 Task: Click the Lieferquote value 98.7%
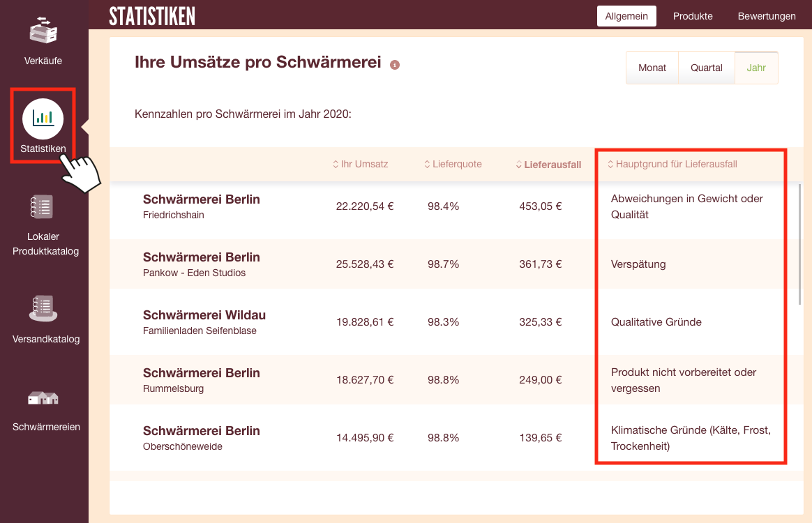click(443, 264)
